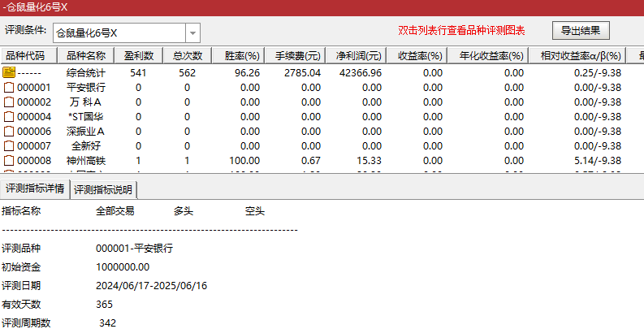Click the document icon beside 000002

(x=9, y=102)
